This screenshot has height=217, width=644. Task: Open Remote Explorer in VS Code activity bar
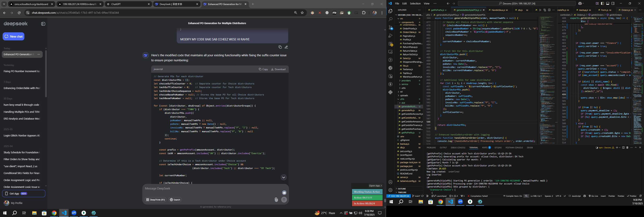(x=390, y=52)
